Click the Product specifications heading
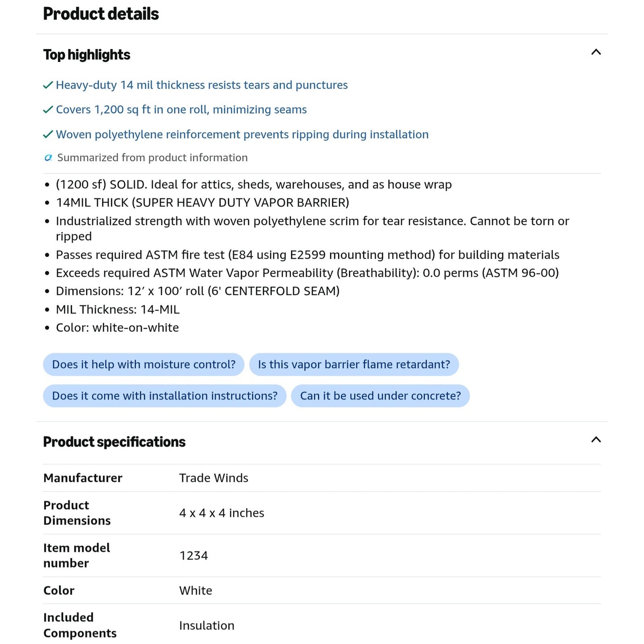The height and width of the screenshot is (644, 644). click(x=114, y=442)
